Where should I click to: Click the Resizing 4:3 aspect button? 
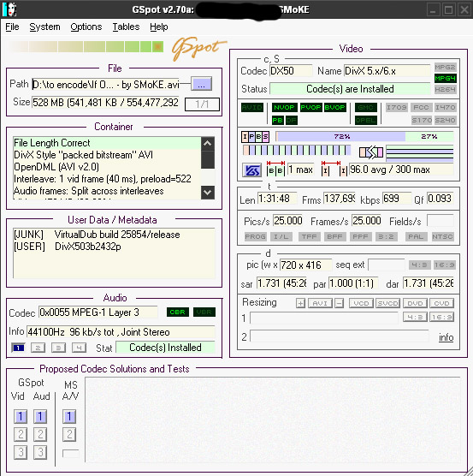click(415, 317)
